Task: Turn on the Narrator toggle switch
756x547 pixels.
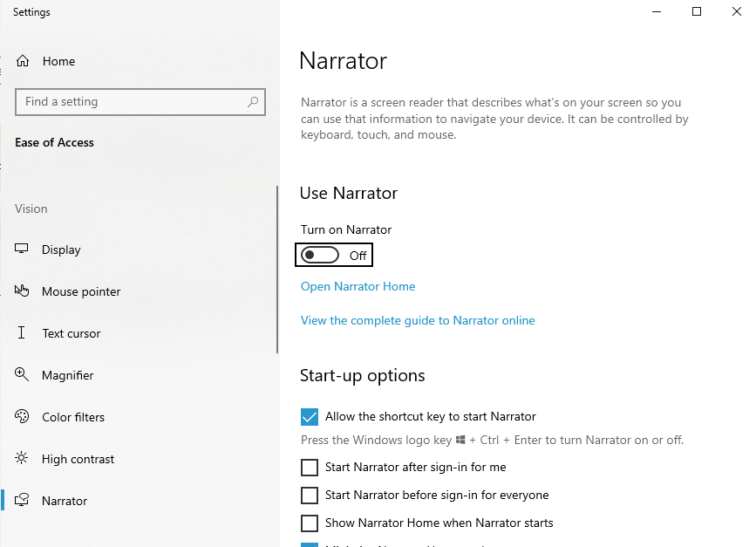Action: point(322,254)
